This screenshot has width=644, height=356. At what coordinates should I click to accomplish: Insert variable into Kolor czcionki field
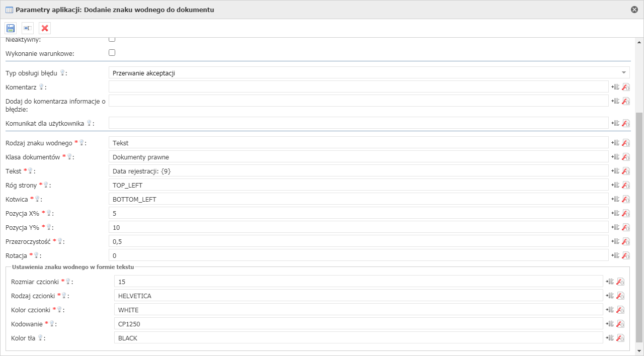pos(609,310)
